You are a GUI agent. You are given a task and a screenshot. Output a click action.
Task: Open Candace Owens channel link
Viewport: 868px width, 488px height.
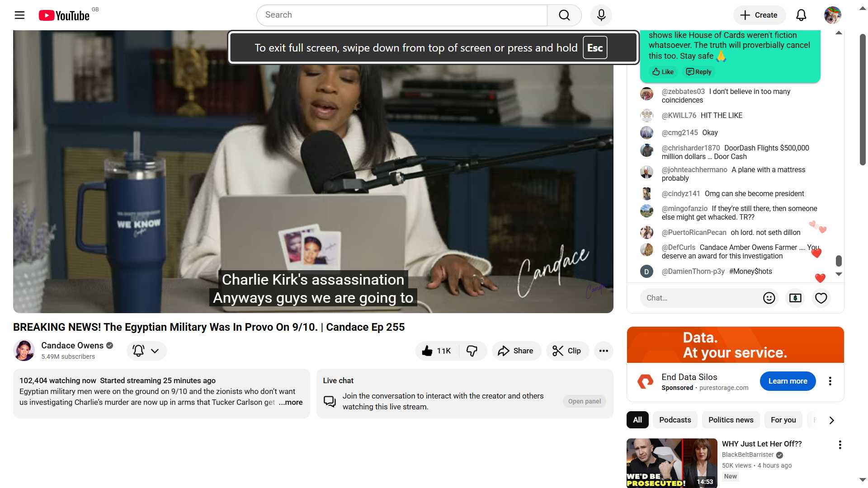pos(72,346)
